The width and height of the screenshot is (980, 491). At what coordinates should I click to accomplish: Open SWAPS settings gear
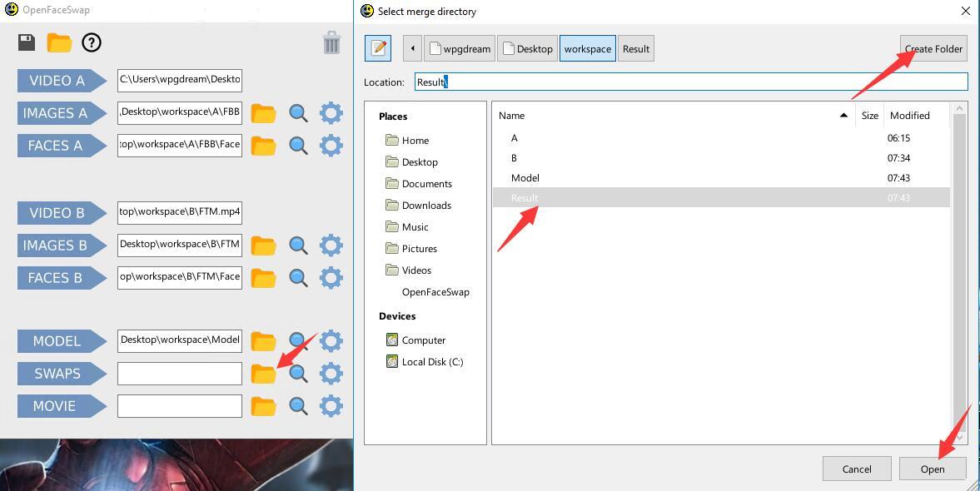(x=331, y=374)
